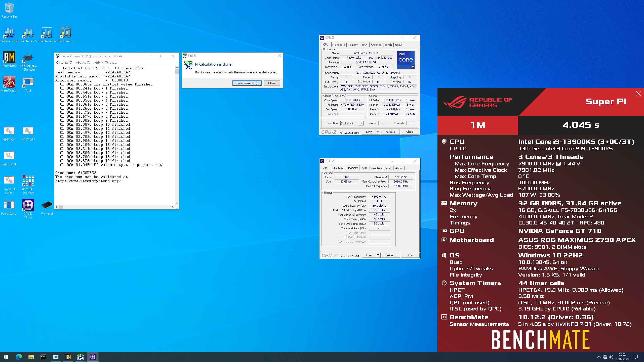Click Validate button in upper CPU-Z
This screenshot has width=644, height=362.
[x=390, y=132]
